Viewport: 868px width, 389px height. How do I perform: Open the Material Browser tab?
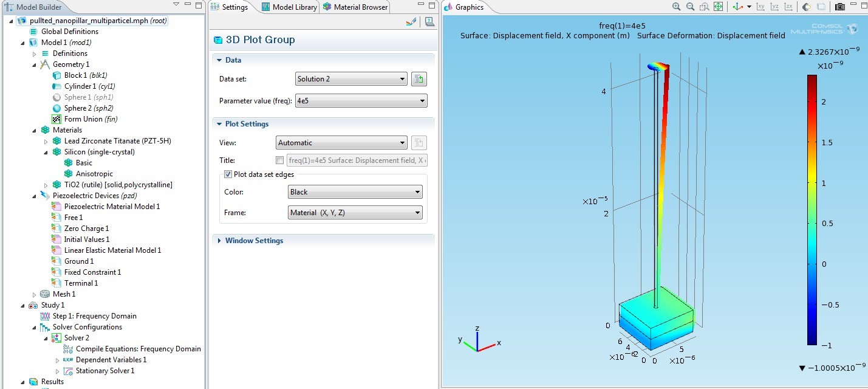pyautogui.click(x=355, y=7)
